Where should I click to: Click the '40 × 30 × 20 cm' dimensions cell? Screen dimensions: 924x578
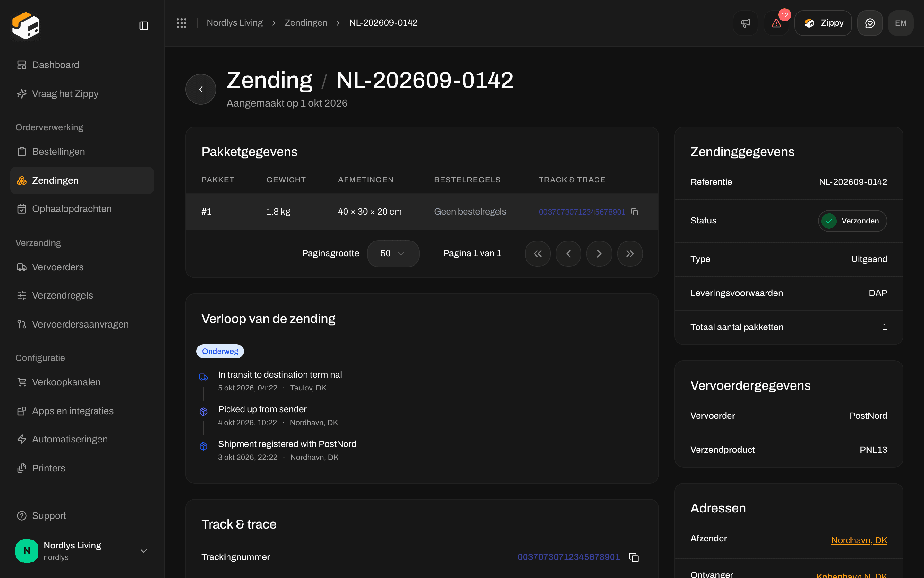(x=370, y=211)
